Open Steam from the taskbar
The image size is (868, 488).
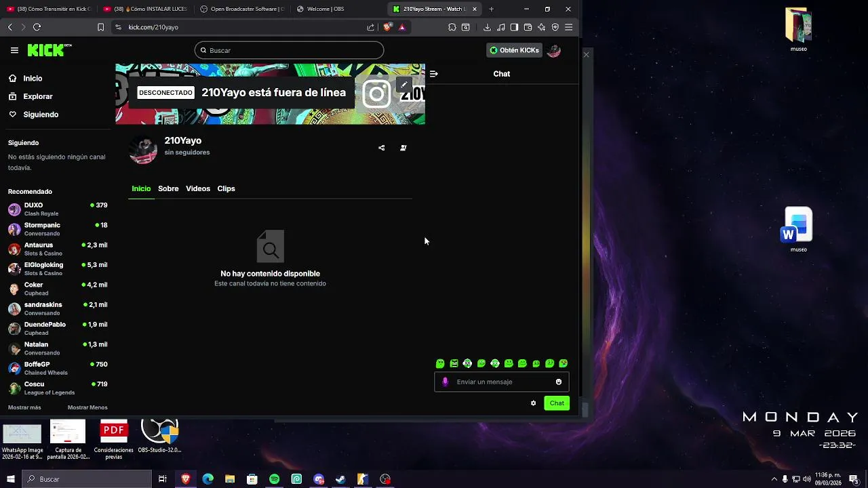coord(340,479)
